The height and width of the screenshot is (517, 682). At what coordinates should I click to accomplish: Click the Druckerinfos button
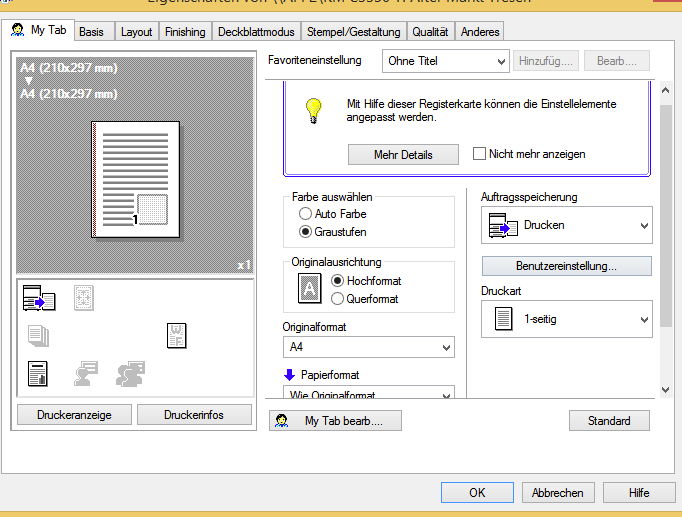click(194, 415)
